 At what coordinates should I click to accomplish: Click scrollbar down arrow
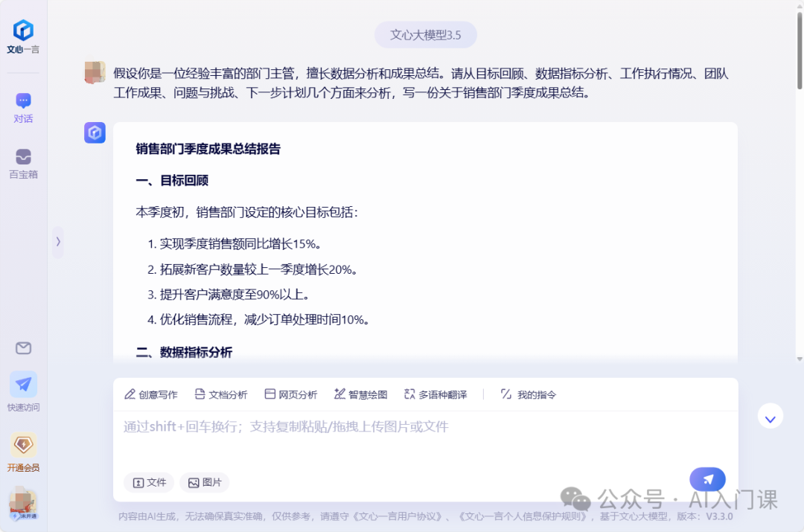[800, 359]
